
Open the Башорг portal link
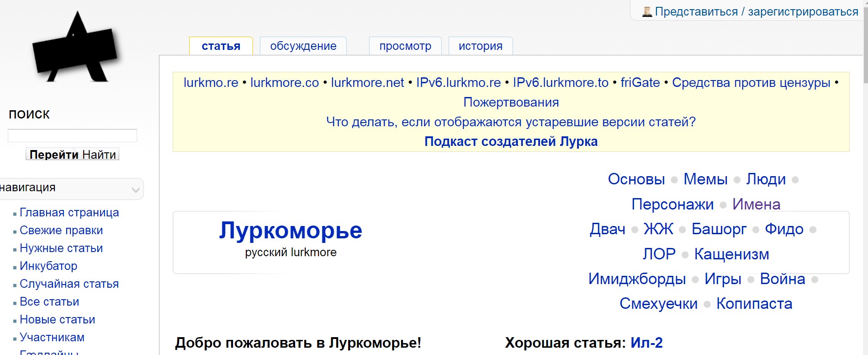coord(719,229)
